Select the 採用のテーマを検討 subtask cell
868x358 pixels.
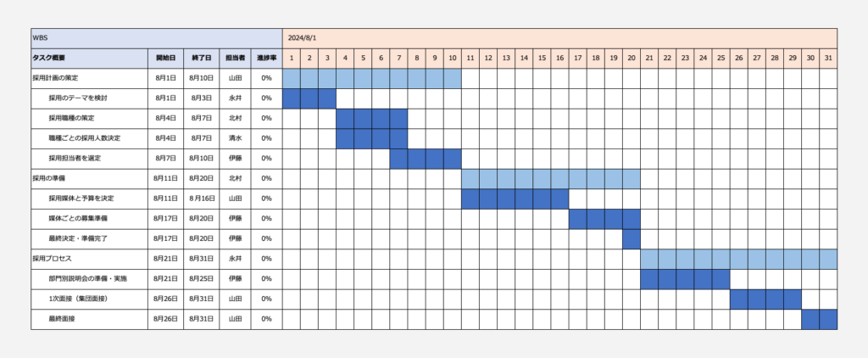pos(89,98)
